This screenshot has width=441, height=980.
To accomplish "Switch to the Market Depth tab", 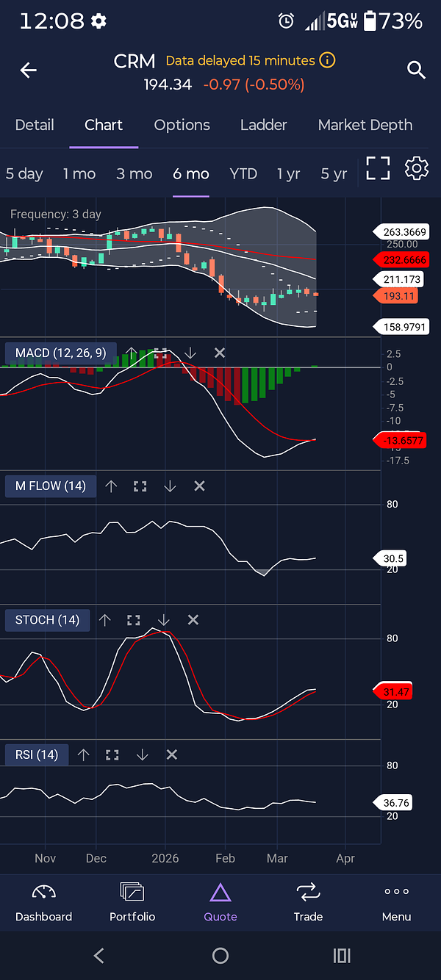I will click(x=365, y=125).
